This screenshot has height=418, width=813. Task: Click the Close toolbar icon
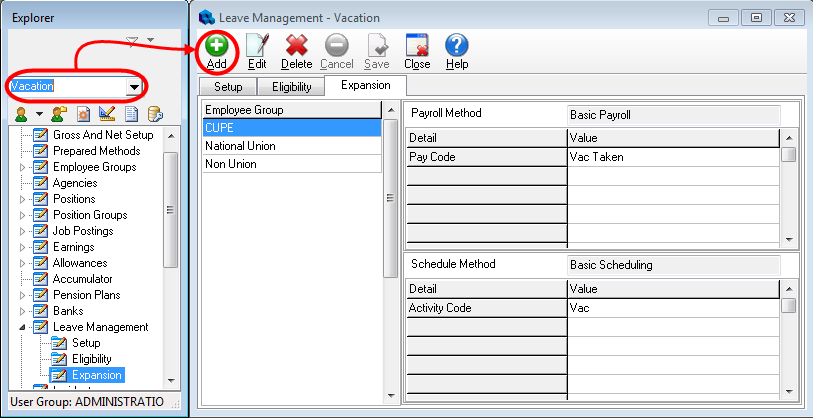coord(417,51)
